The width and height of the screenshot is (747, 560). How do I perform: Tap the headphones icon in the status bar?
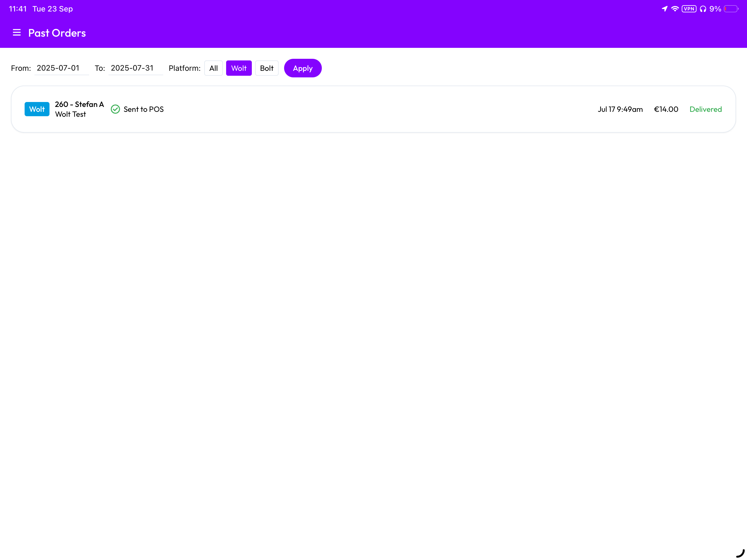[703, 9]
